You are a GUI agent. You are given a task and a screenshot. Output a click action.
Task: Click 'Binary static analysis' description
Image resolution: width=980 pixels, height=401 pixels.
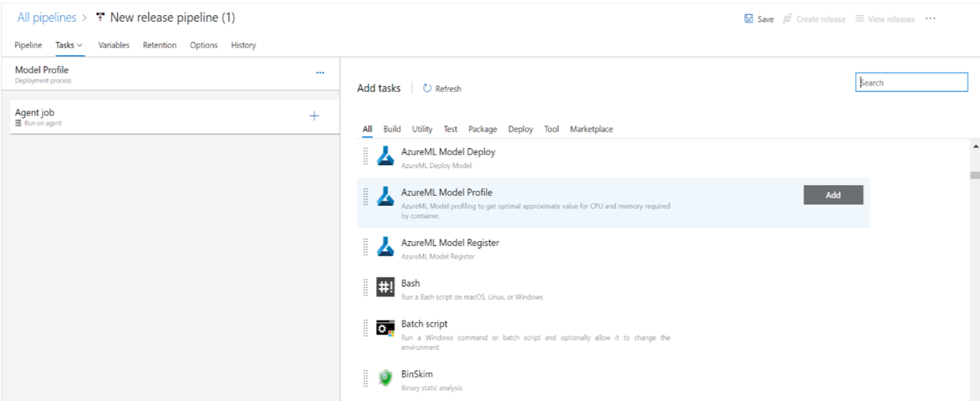tap(431, 388)
